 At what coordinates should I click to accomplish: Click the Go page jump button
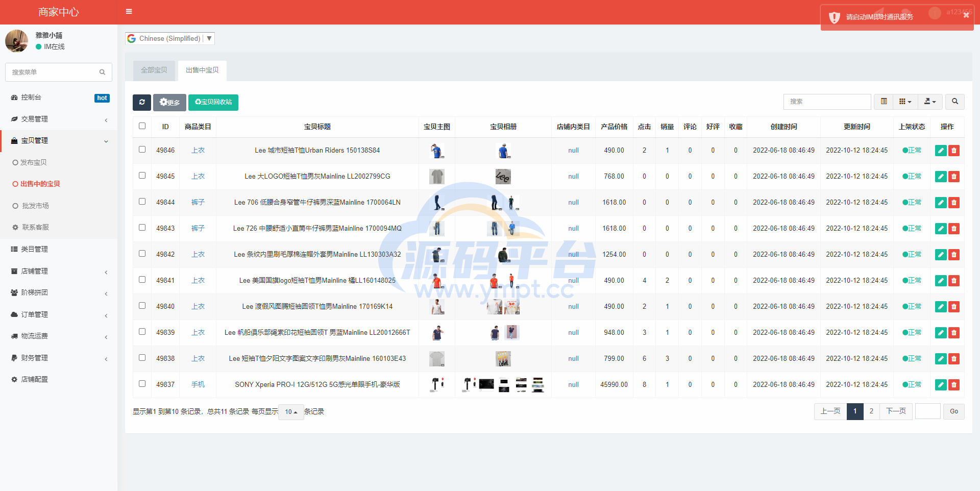pyautogui.click(x=954, y=411)
